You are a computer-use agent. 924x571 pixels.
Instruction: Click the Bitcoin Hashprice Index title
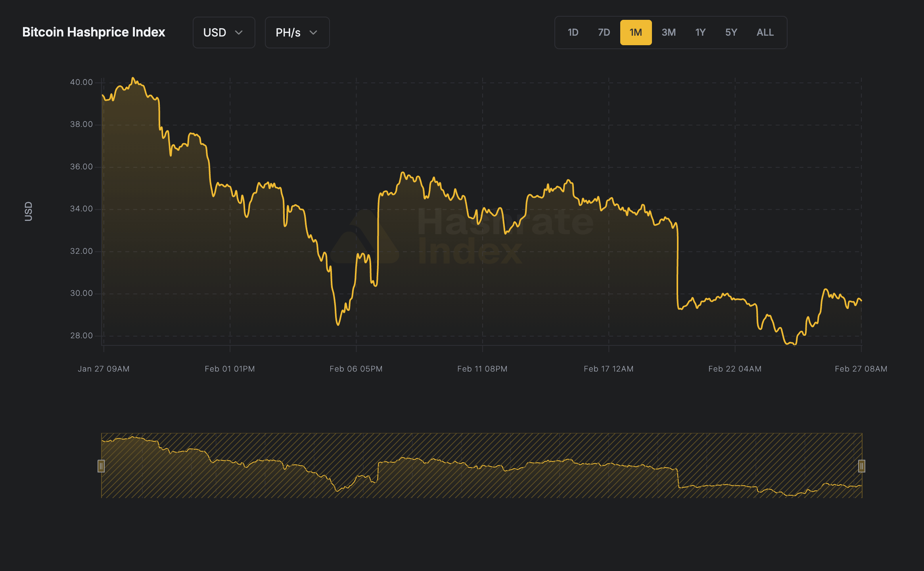click(94, 33)
